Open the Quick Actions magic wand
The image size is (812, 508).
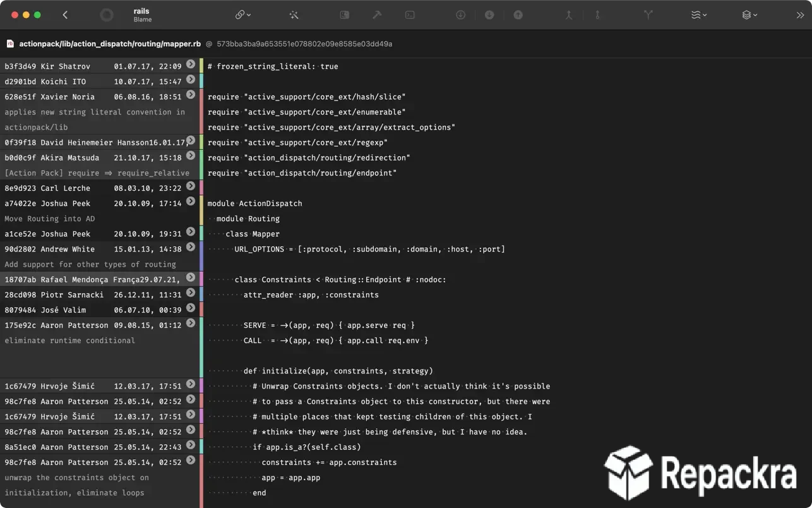point(294,15)
